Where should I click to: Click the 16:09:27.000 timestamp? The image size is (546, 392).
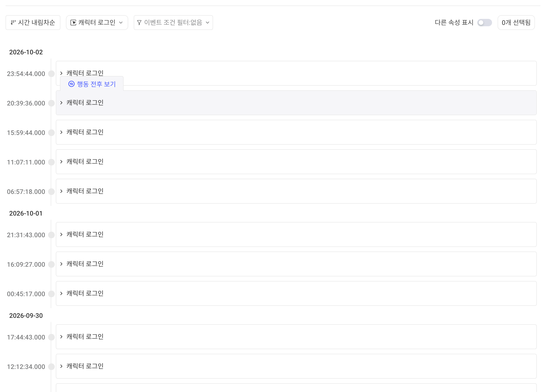pos(26,265)
